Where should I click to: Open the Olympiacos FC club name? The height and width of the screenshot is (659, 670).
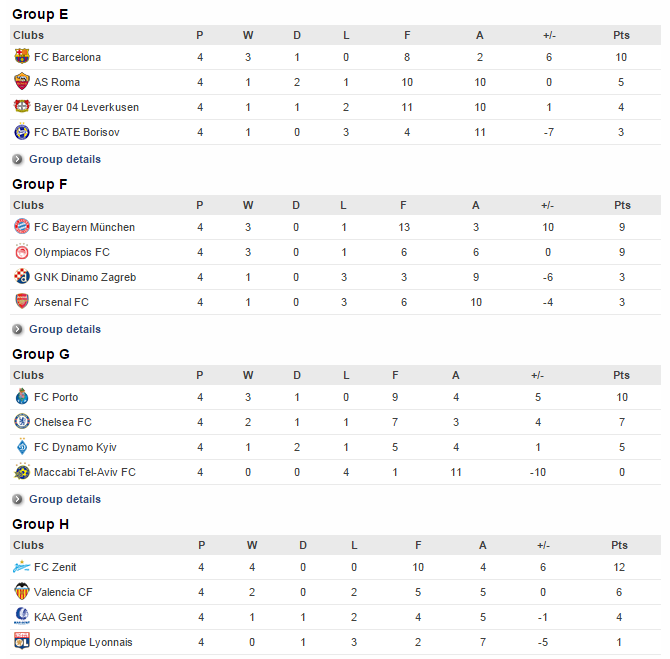(x=72, y=252)
